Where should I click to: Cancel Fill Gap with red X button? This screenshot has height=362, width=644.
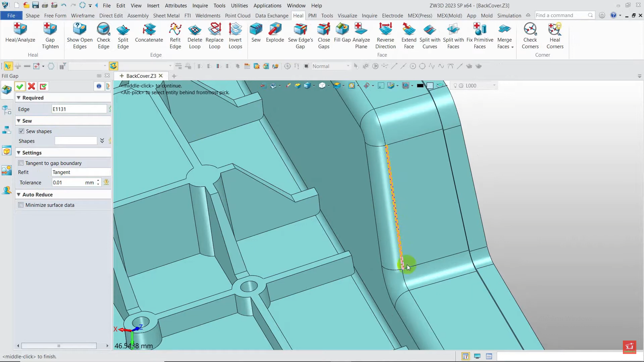[x=32, y=86]
